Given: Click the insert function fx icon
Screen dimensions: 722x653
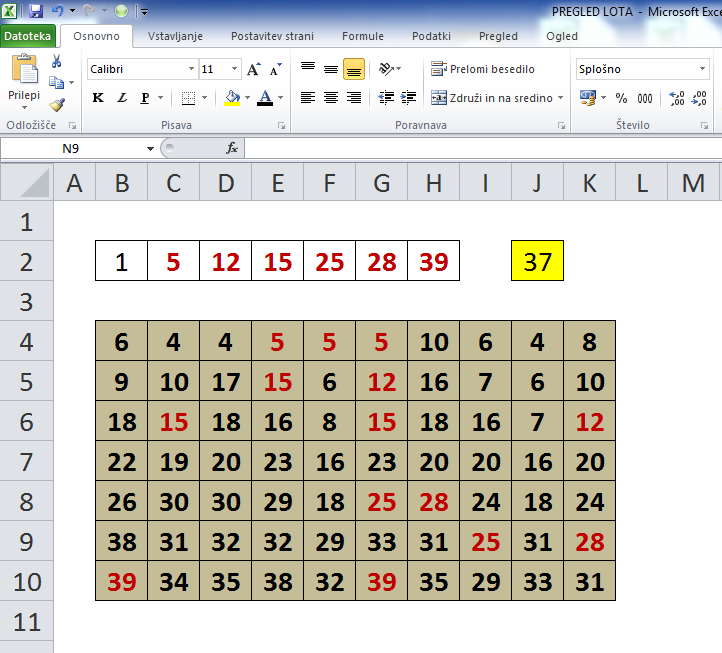Looking at the screenshot, I should [232, 148].
